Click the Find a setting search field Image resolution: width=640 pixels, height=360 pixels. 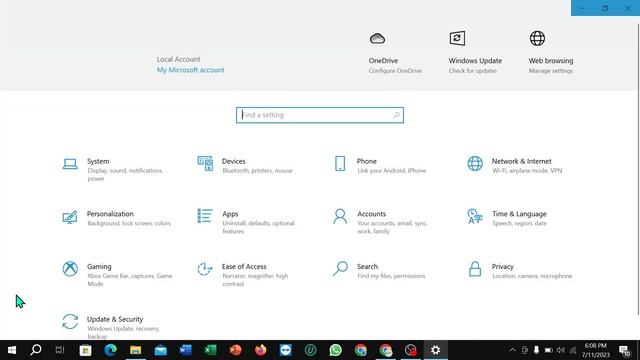320,115
